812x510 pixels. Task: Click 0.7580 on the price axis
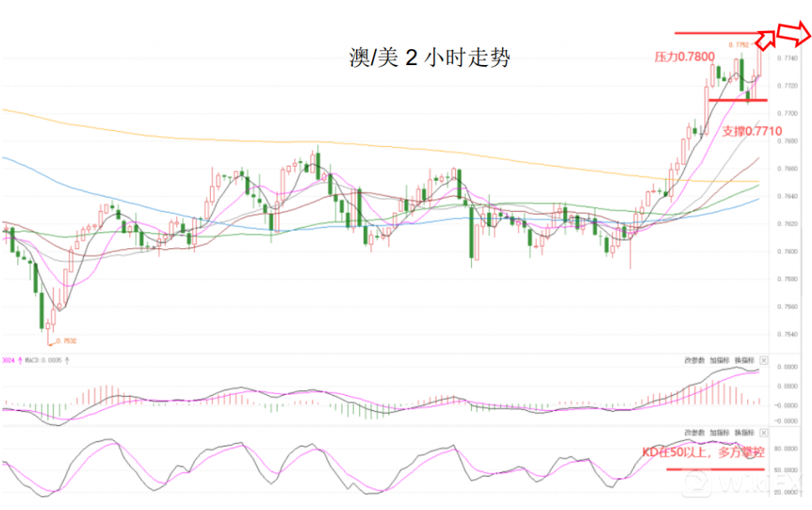tap(787, 278)
